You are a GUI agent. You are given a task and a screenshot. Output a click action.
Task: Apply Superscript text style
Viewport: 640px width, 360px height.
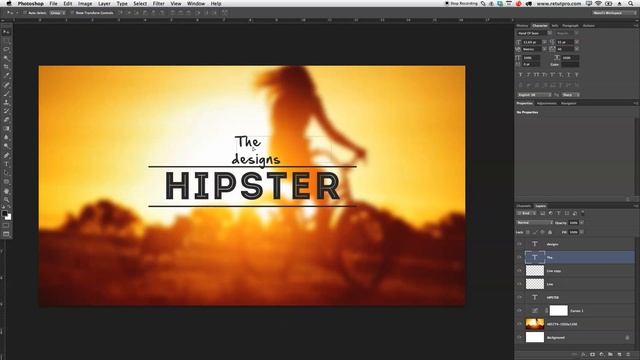click(x=553, y=75)
